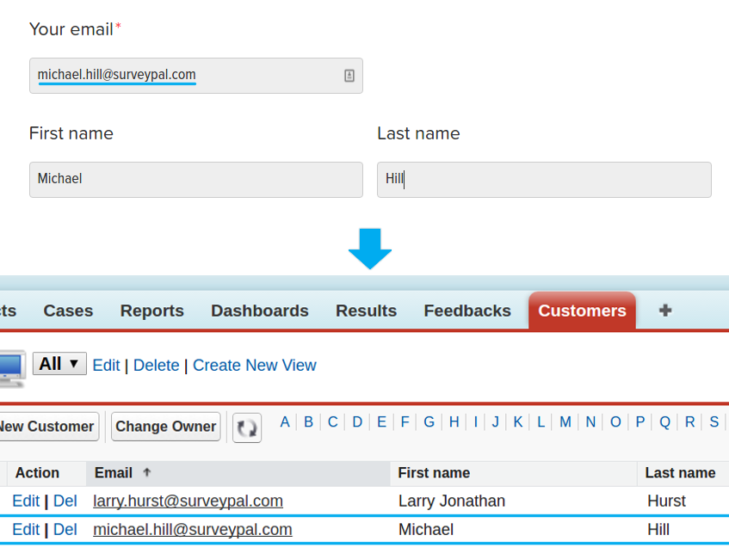This screenshot has width=729, height=560.
Task: Filter customers by letter O
Action: 615,422
